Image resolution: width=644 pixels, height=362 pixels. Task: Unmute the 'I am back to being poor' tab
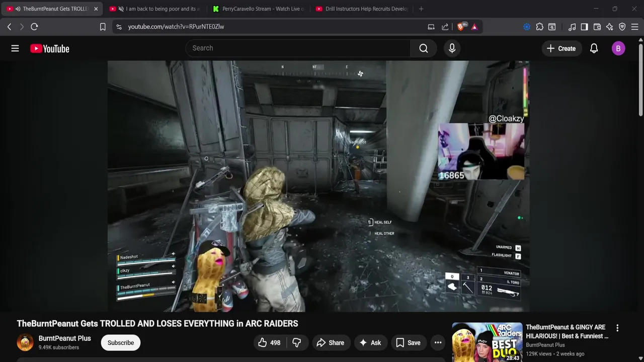click(x=121, y=9)
